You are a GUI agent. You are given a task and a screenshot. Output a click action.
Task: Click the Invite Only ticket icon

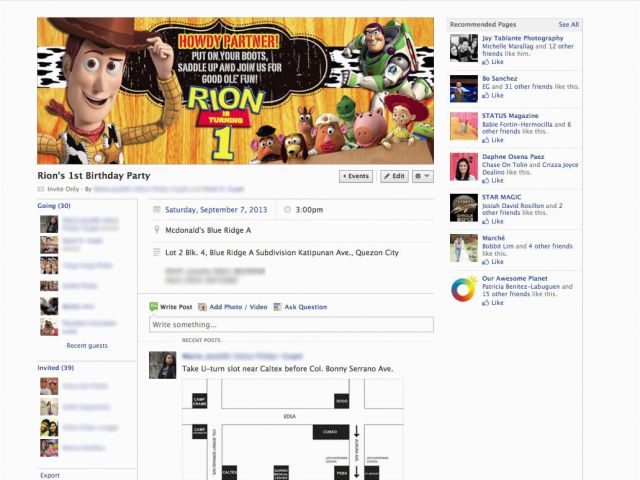[x=41, y=189]
